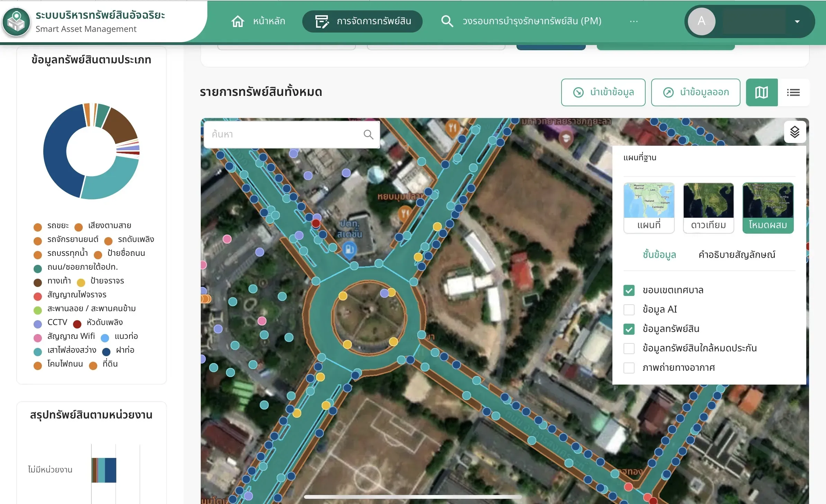Viewport: 826px width, 504px height.
Task: Expand the user account dropdown arrow
Action: coord(797,21)
